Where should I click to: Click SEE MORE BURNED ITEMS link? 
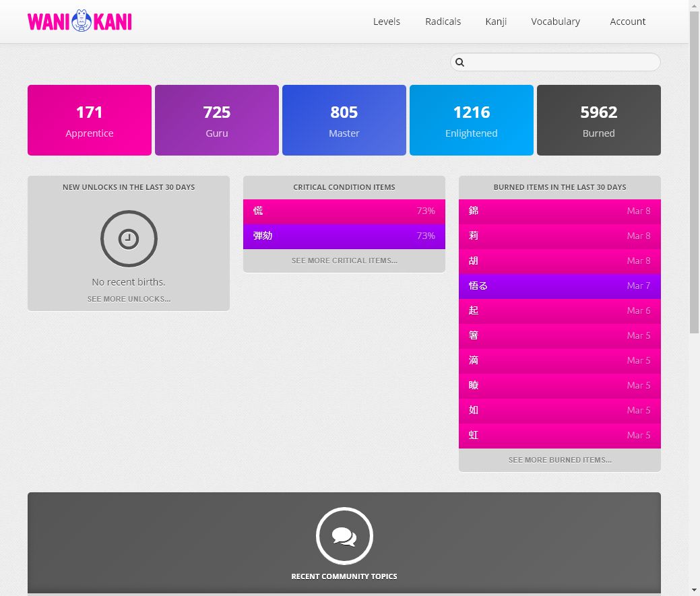point(559,459)
